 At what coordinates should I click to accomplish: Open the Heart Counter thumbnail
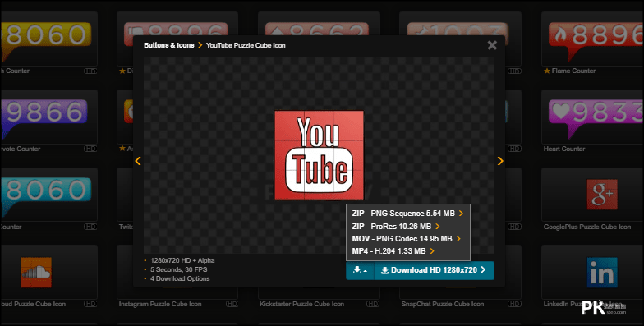coord(593,117)
